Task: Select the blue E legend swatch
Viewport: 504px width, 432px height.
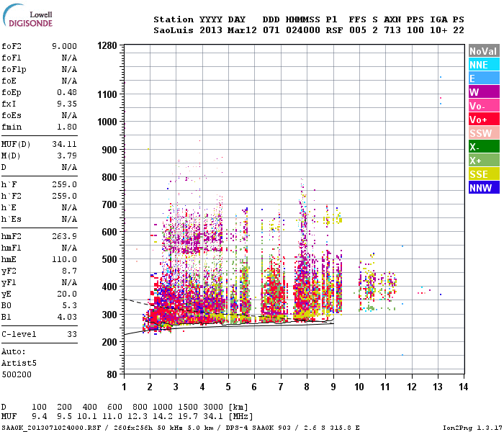Action: tap(484, 78)
